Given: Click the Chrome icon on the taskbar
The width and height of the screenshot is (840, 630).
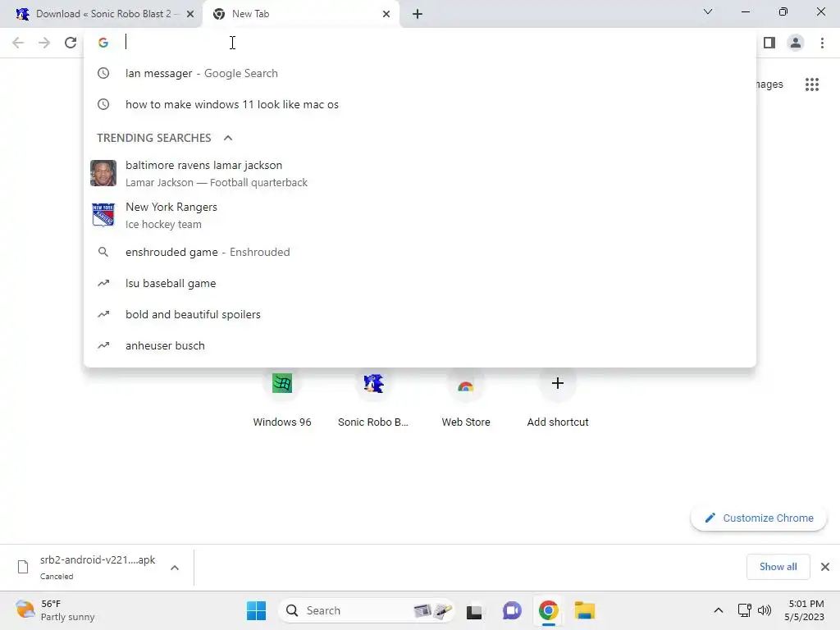Looking at the screenshot, I should [549, 610].
